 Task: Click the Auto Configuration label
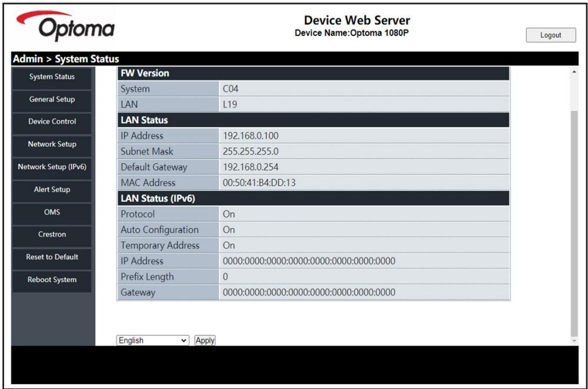tap(160, 230)
